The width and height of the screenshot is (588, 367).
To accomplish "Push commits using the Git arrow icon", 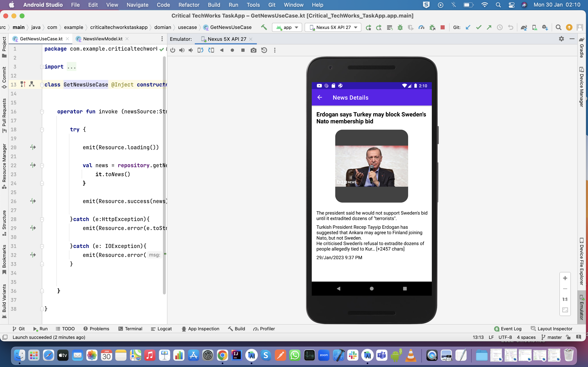I will (489, 27).
